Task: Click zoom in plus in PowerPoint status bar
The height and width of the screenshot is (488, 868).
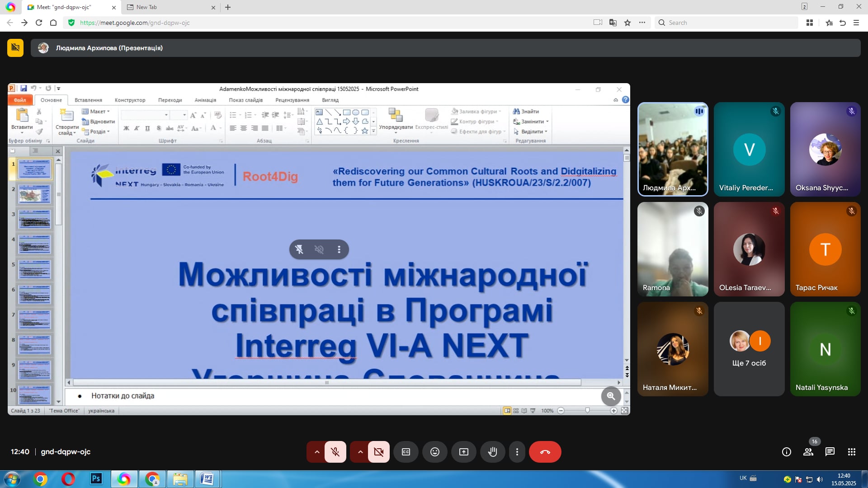Action: (x=613, y=411)
